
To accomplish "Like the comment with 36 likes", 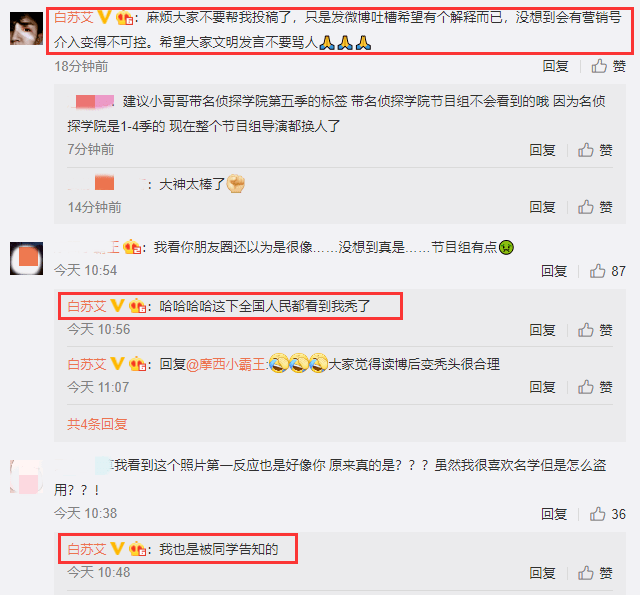I will (x=607, y=514).
